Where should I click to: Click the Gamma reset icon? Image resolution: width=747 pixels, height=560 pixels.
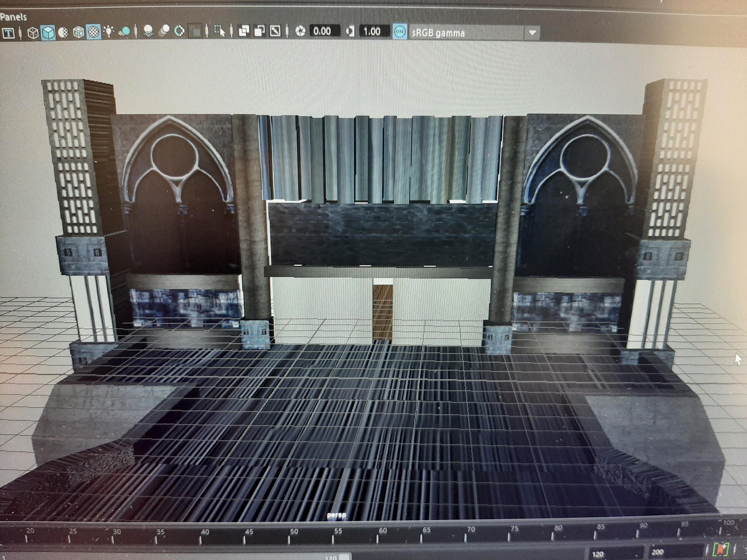click(x=350, y=31)
